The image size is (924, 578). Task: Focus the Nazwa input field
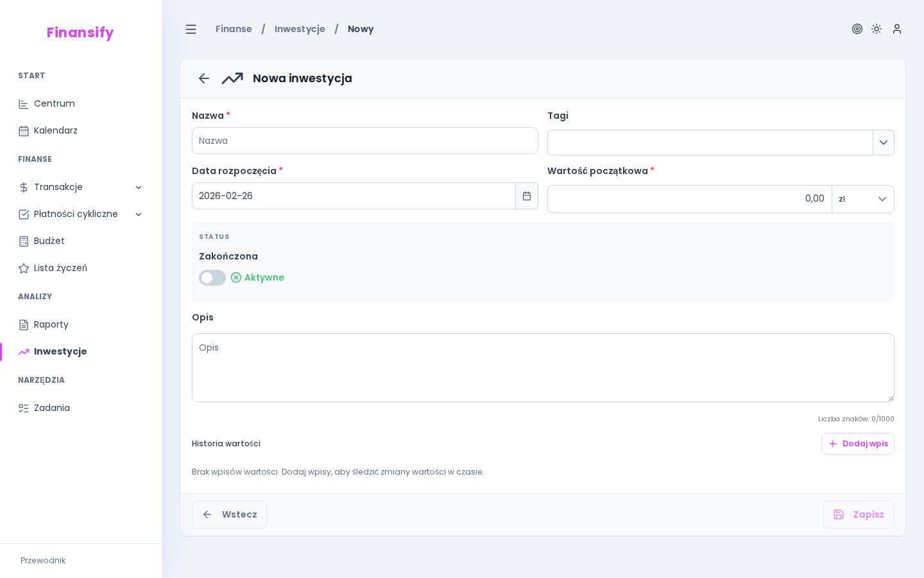pos(364,141)
